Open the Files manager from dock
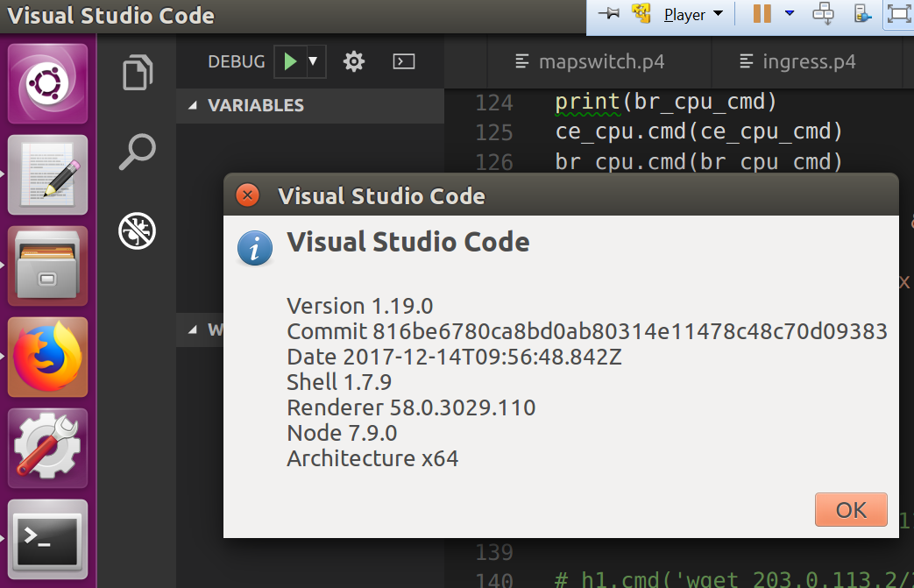The image size is (914, 588). pyautogui.click(x=48, y=266)
